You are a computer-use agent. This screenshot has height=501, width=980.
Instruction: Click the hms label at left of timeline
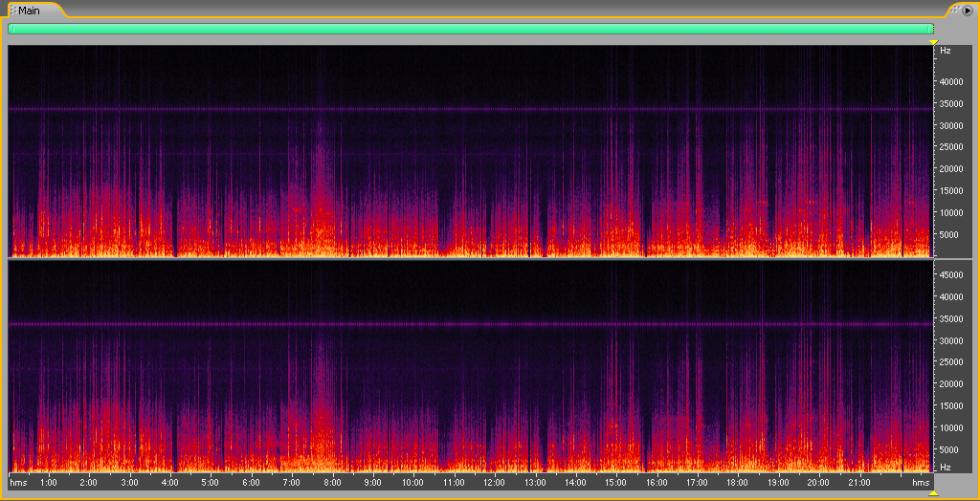point(18,483)
